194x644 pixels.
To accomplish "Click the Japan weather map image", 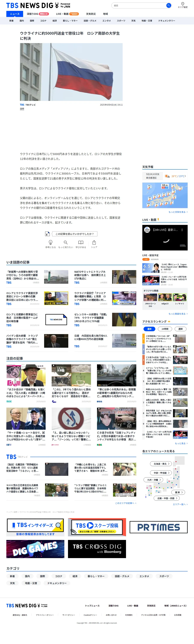I will (x=165, y=195).
